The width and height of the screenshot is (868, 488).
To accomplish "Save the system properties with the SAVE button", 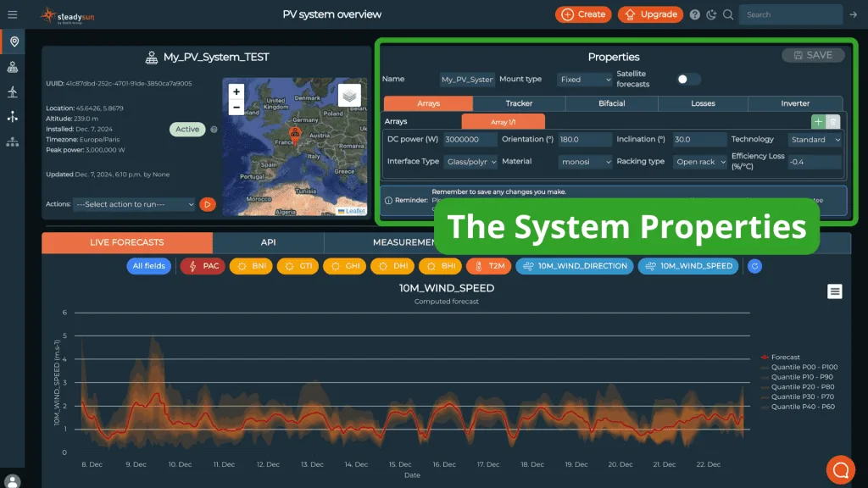I will click(812, 55).
